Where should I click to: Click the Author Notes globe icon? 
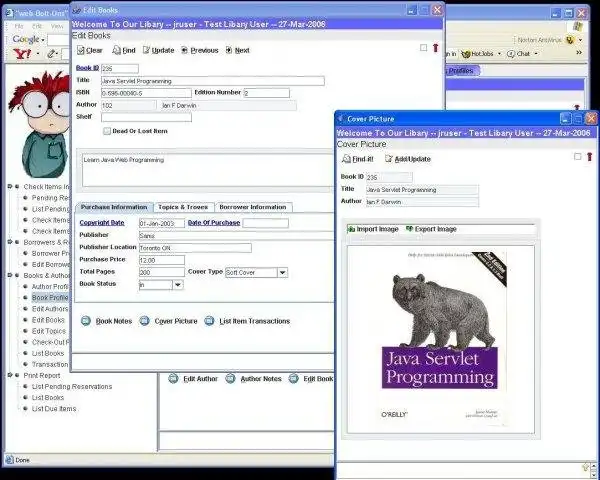point(230,379)
